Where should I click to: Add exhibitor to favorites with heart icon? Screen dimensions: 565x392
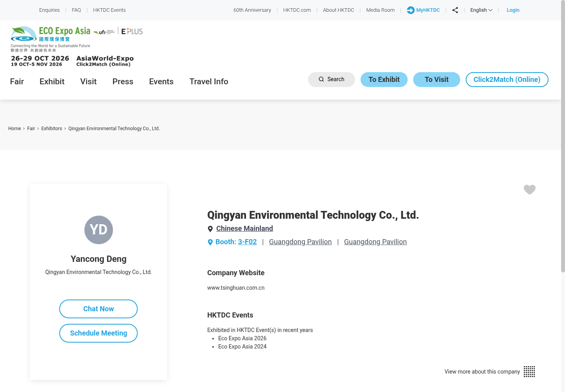(530, 190)
